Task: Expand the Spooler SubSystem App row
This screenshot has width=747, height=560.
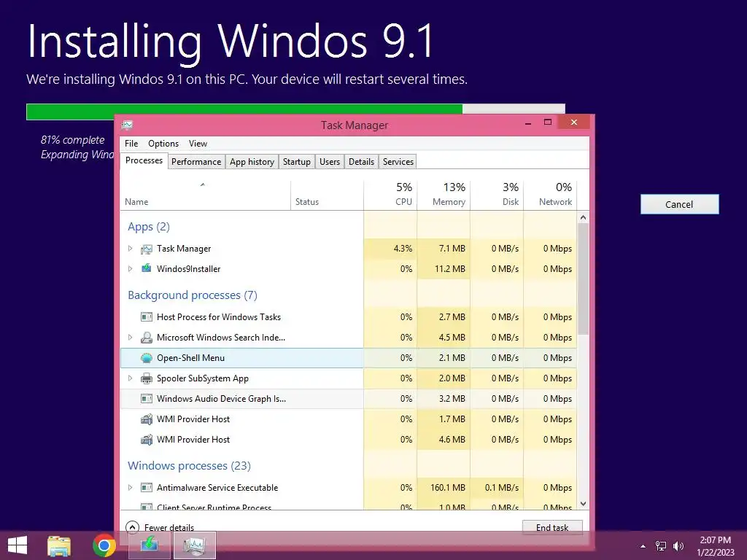Action: tap(130, 378)
